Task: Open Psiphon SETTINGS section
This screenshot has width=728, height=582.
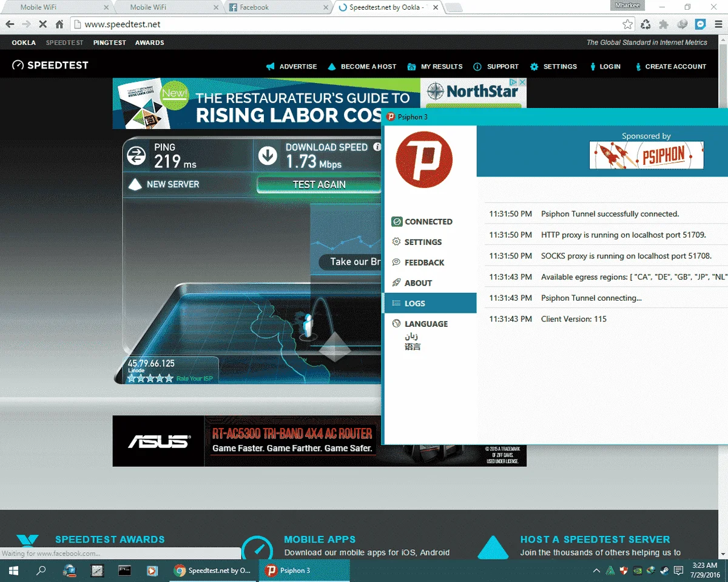Action: click(x=417, y=242)
